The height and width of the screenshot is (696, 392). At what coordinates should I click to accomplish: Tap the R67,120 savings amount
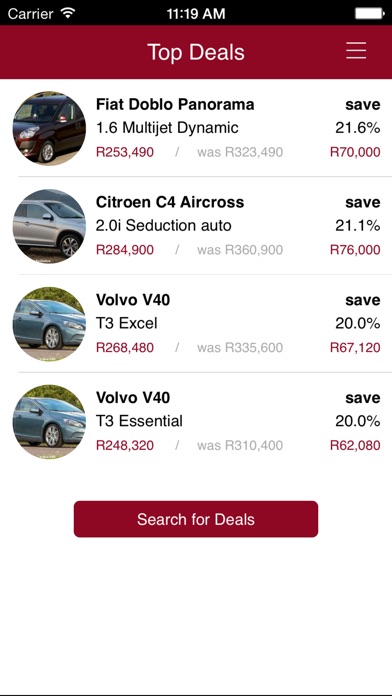pyautogui.click(x=355, y=348)
